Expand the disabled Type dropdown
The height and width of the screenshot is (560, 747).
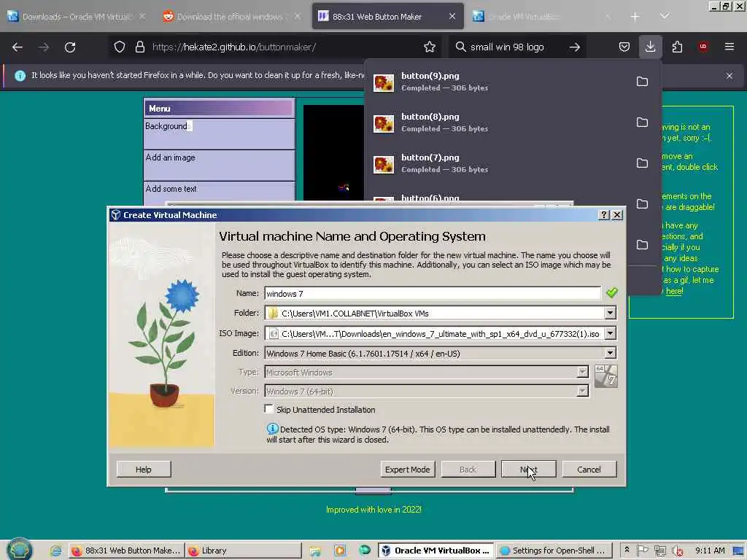tap(582, 373)
